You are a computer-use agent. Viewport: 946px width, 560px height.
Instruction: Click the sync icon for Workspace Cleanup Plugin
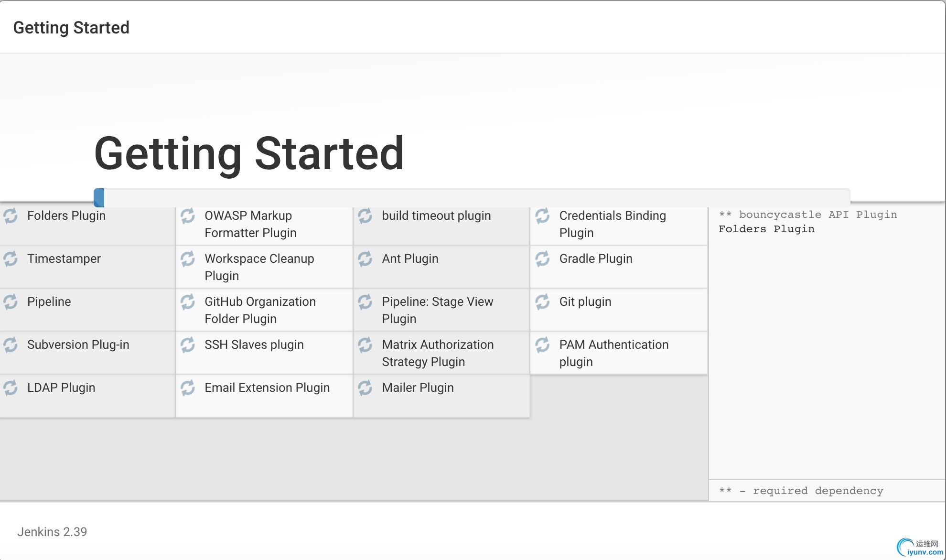pos(188,258)
